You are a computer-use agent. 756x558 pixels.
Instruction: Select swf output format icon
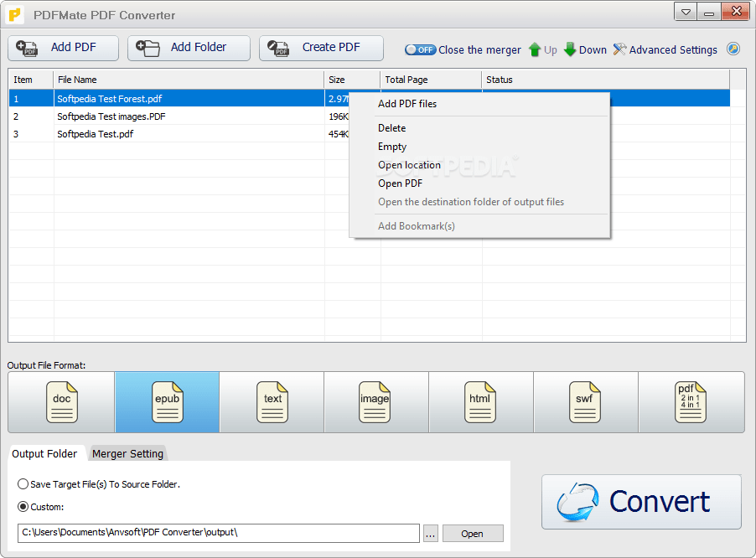584,402
